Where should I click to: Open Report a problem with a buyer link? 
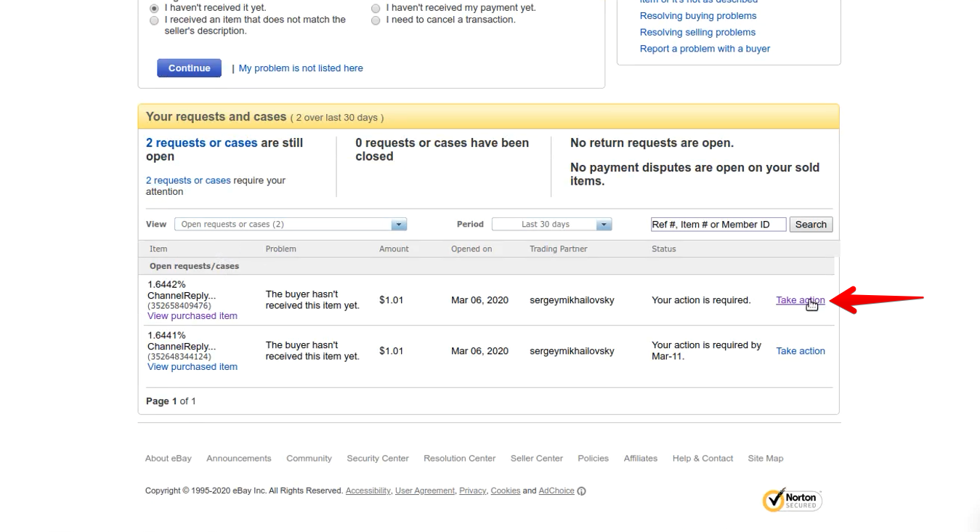tap(705, 49)
